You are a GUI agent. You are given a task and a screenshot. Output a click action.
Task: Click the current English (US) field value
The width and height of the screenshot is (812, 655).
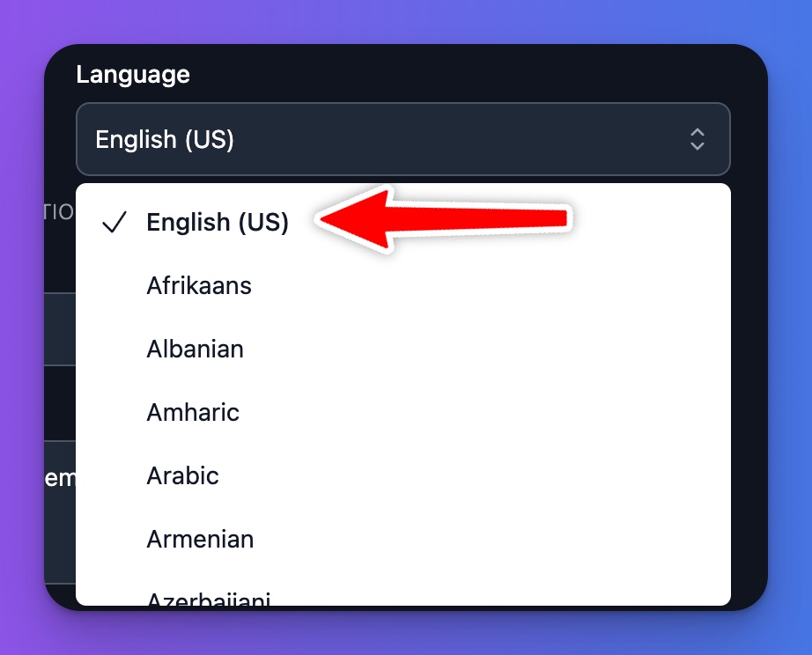(x=164, y=139)
